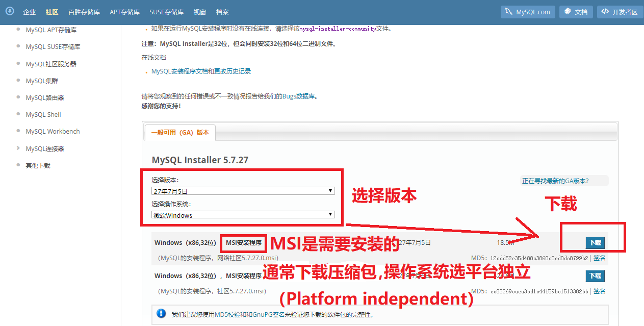Open MySQL集群 in sidebar

(x=42, y=81)
